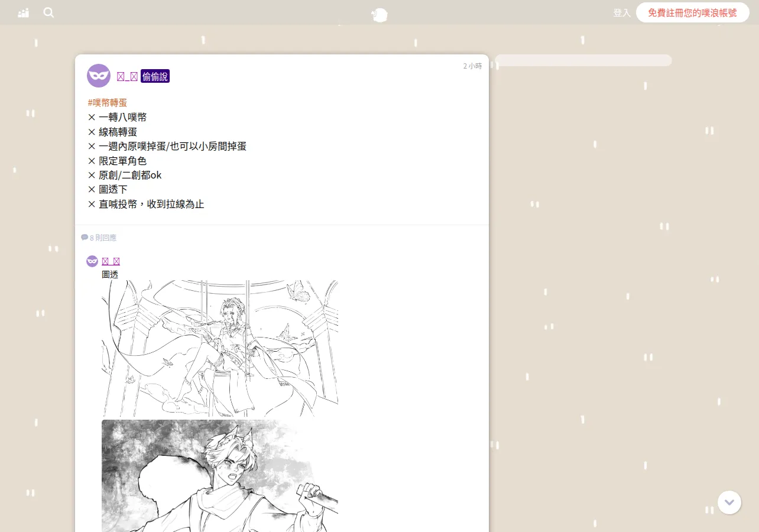This screenshot has height=532, width=759.
Task: Open the fox-eared character sketch image
Action: pyautogui.click(x=220, y=476)
